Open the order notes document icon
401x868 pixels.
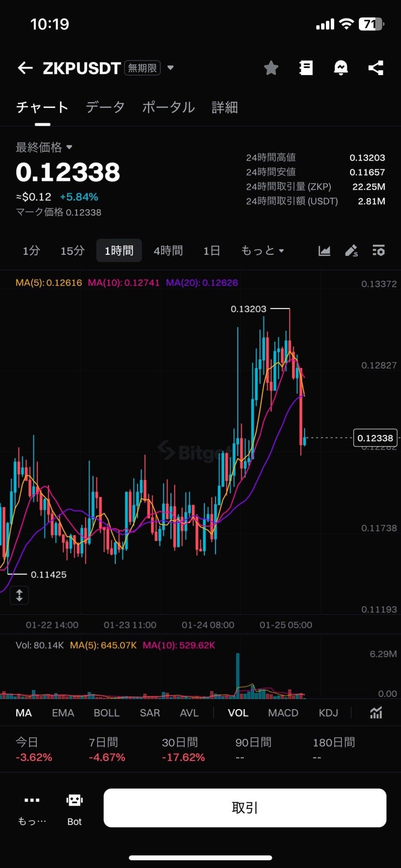(306, 68)
